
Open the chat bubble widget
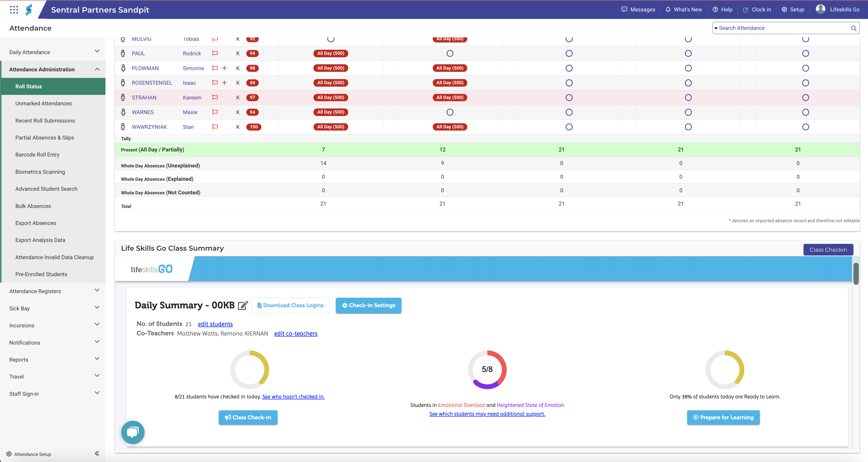tap(133, 432)
